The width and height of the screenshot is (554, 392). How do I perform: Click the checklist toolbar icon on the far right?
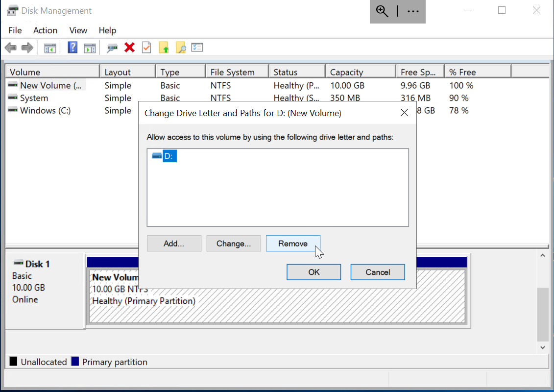(x=197, y=48)
